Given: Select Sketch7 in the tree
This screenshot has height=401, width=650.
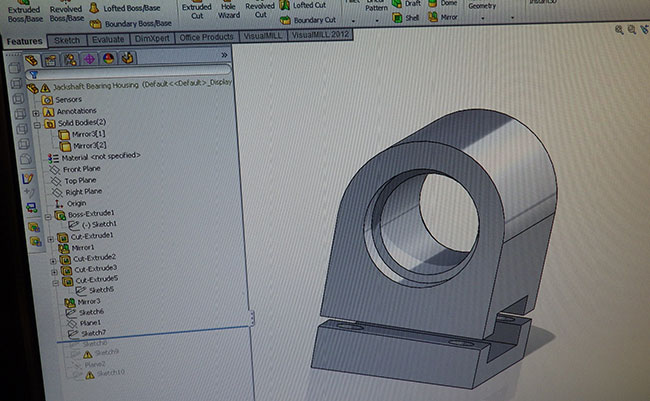Looking at the screenshot, I should (87, 333).
